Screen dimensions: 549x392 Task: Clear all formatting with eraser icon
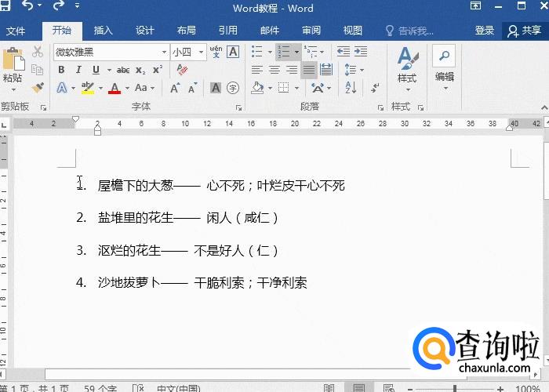tap(182, 70)
